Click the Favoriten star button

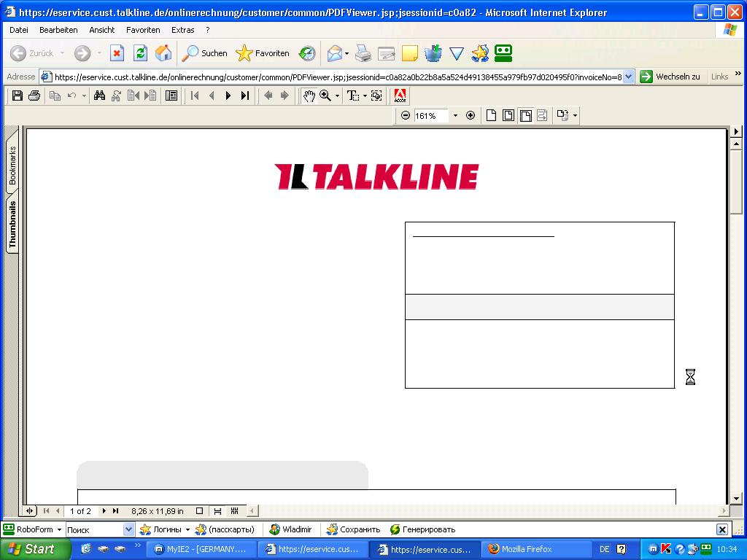pyautogui.click(x=263, y=52)
